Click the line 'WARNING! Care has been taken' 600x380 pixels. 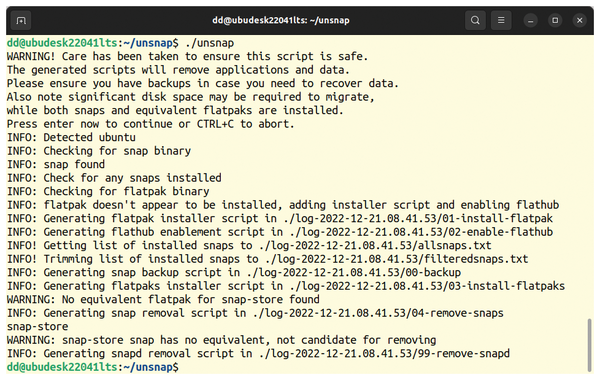tap(187, 56)
